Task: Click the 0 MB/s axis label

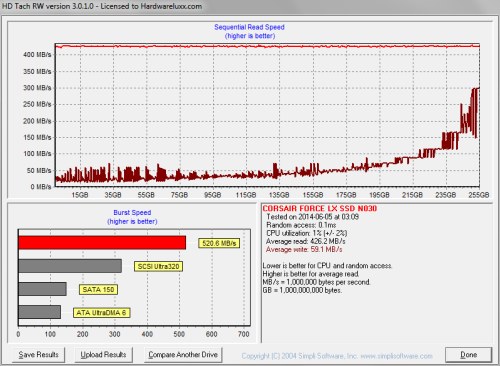Action: coord(41,187)
